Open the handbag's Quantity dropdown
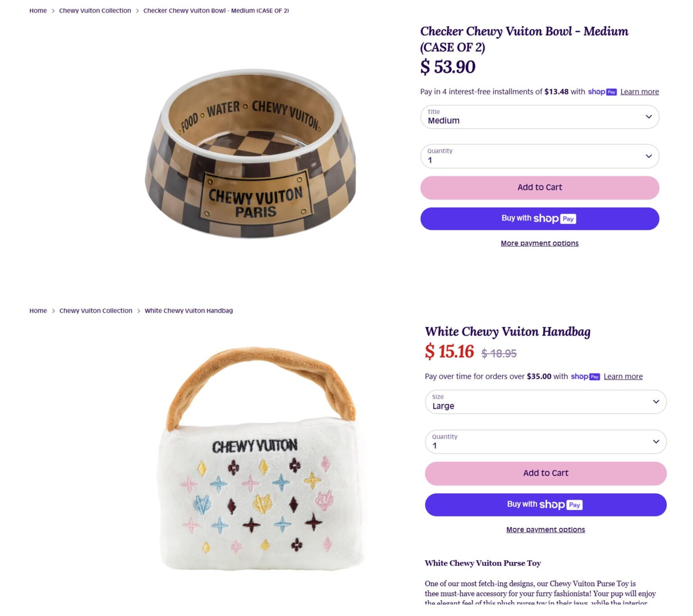Screen dimensions: 693x616 tap(545, 441)
